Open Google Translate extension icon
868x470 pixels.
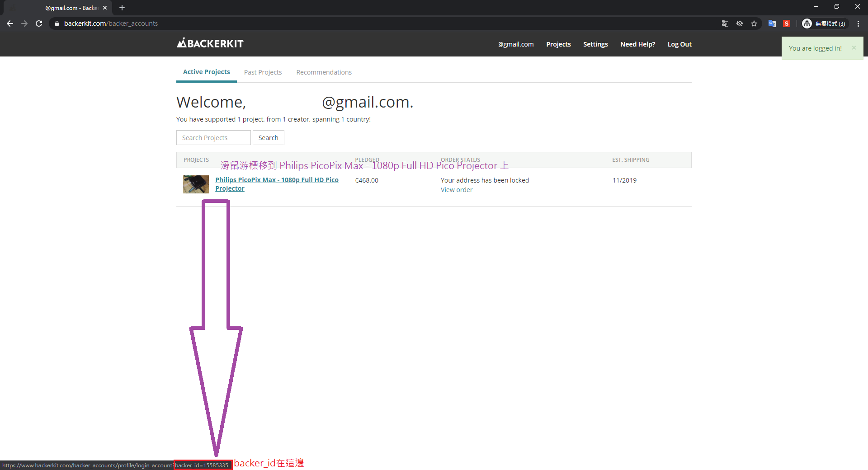772,23
